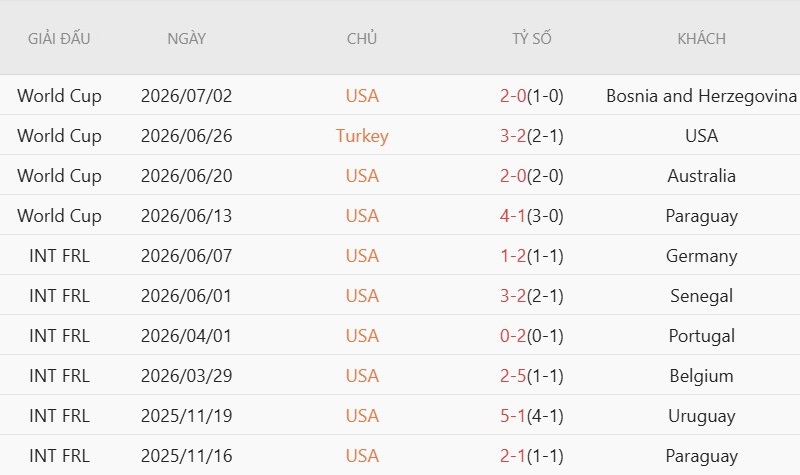Image resolution: width=800 pixels, height=475 pixels.
Task: Open Bosnia and Herzegovina team link
Action: (x=702, y=96)
